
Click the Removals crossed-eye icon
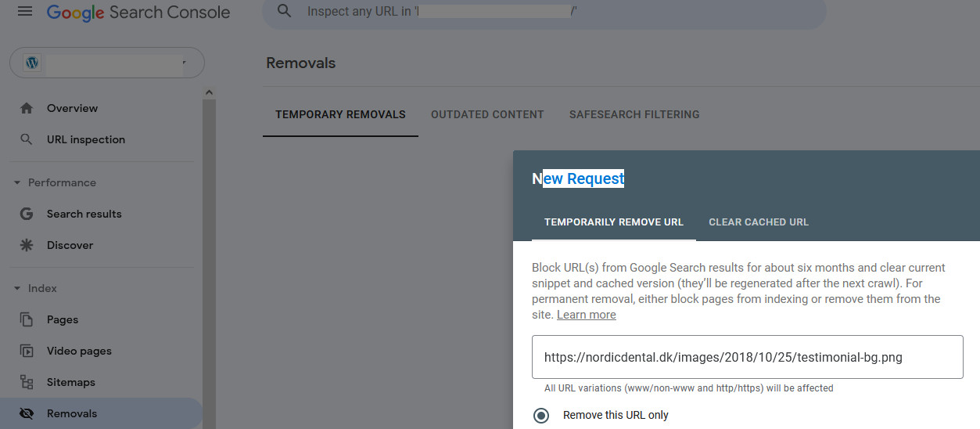[x=27, y=413]
